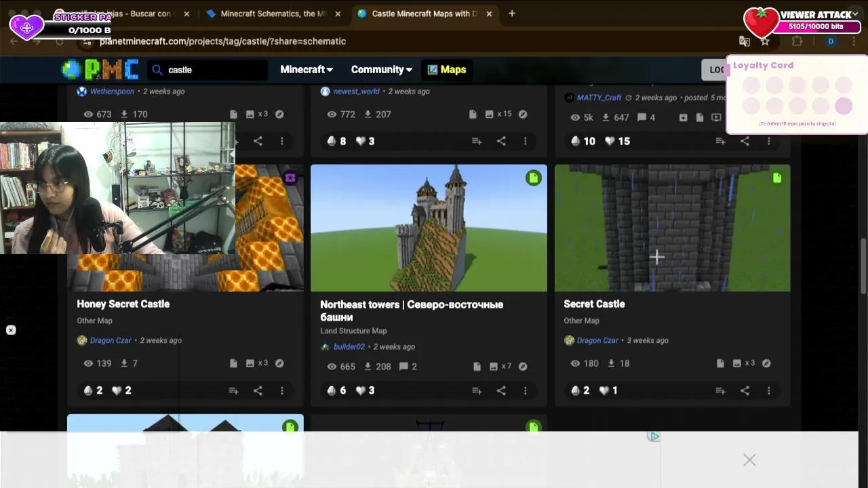Open Honey Secret Castle map title
The image size is (868, 488).
point(123,304)
